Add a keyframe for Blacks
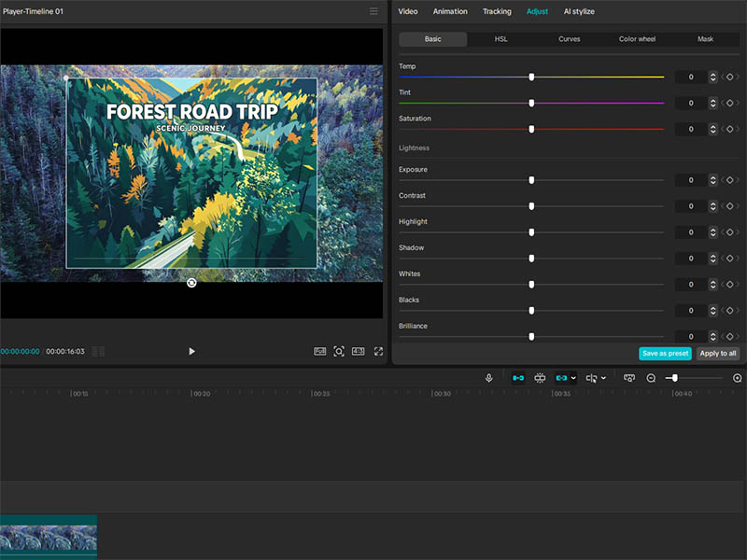The height and width of the screenshot is (560, 747). click(729, 311)
